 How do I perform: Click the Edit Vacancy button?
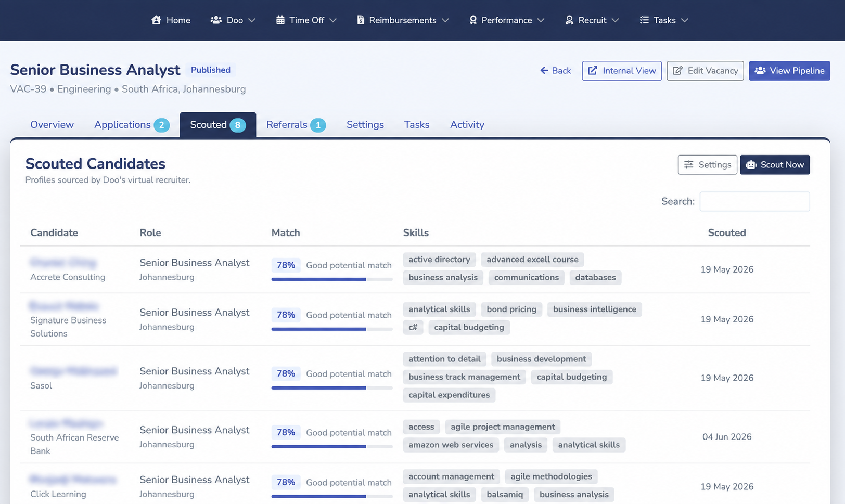pyautogui.click(x=705, y=71)
